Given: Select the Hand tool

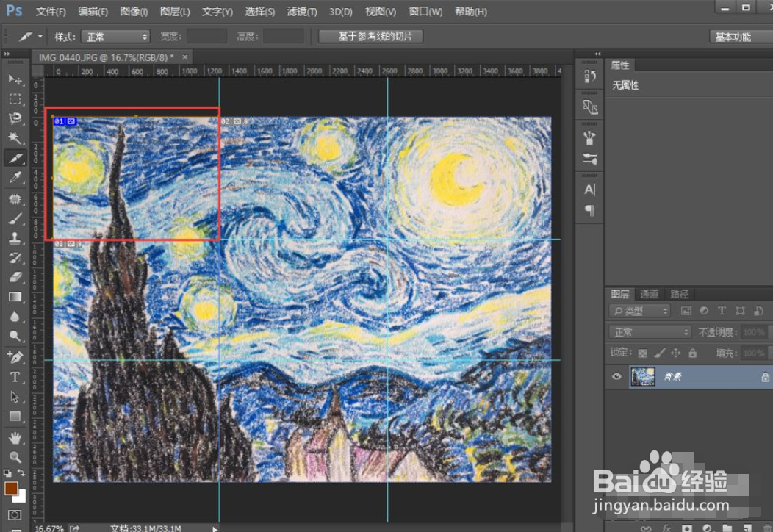Looking at the screenshot, I should click(15, 437).
